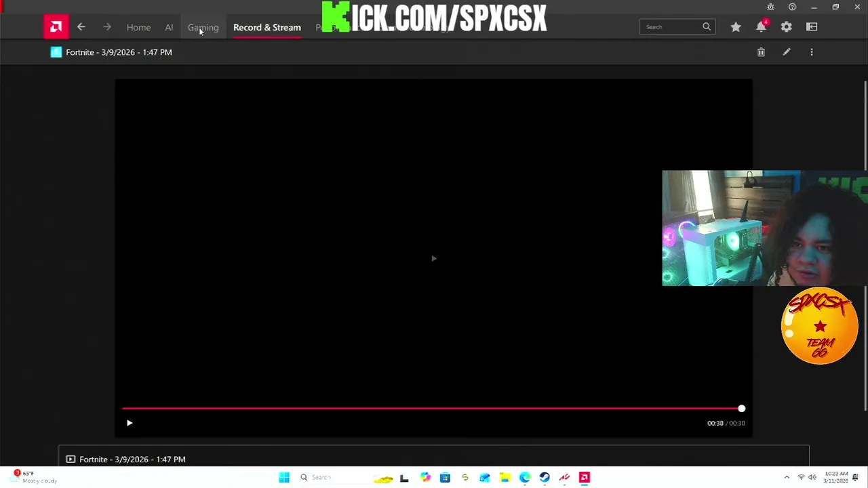This screenshot has height=488, width=868.
Task: Click the magnifier icon in the search box
Action: click(x=707, y=27)
